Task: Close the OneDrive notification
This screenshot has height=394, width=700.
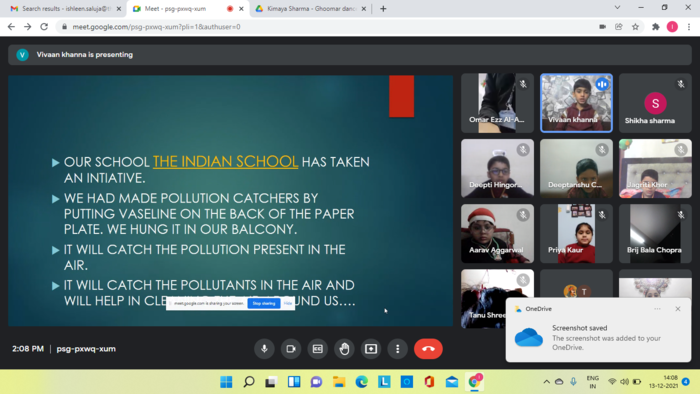Action: tap(678, 309)
